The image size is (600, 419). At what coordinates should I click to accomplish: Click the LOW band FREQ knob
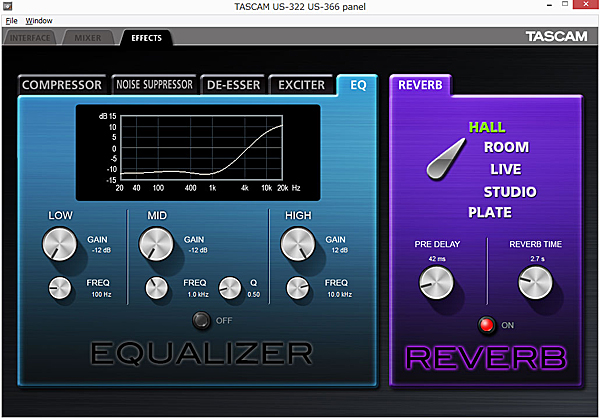[x=61, y=288]
